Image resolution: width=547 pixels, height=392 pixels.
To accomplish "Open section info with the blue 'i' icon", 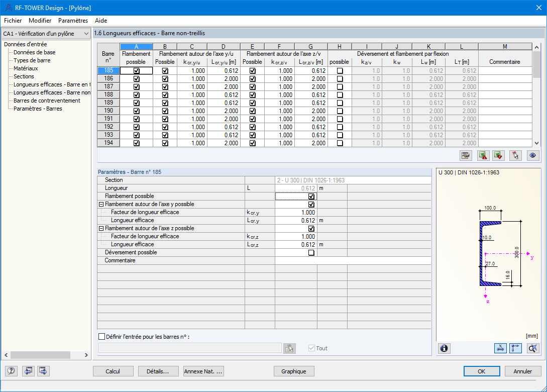I will (444, 348).
